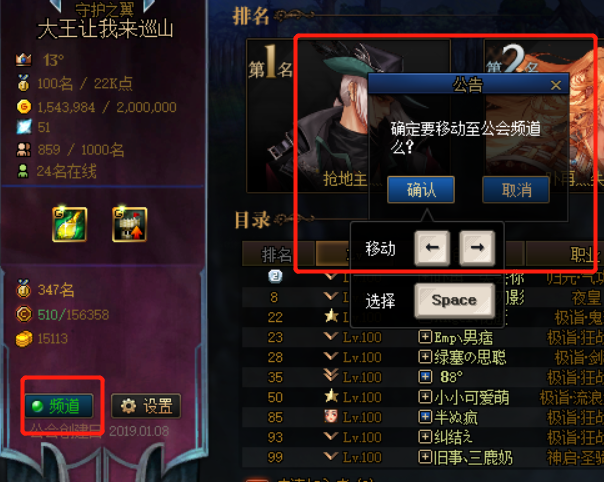Toggle the green 频道 channel button
Viewport: 604px width, 482px height.
coord(59,406)
